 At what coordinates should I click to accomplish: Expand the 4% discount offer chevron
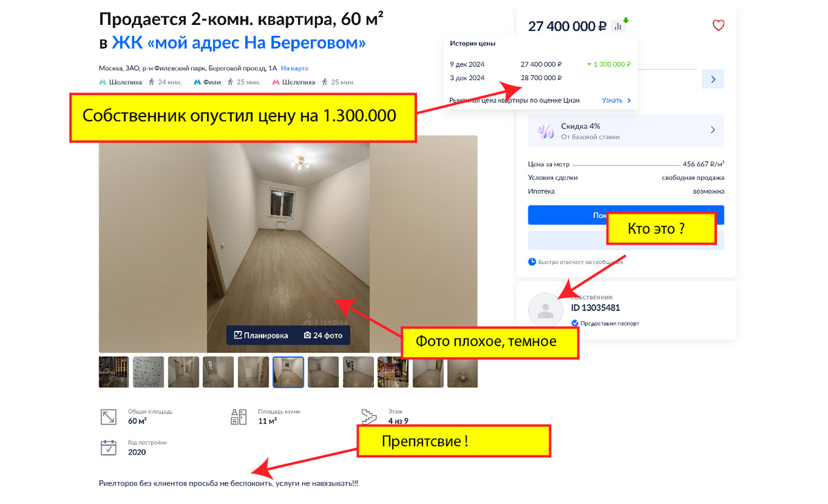[713, 130]
